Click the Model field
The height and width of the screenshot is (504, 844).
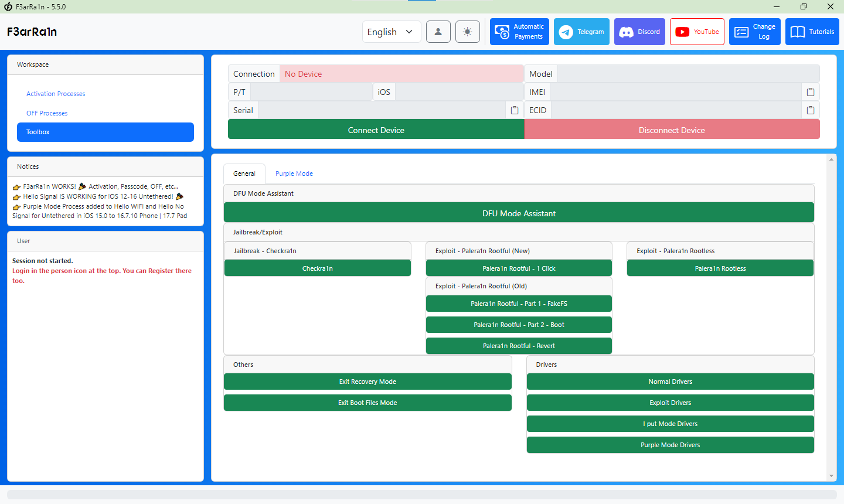[x=689, y=74]
